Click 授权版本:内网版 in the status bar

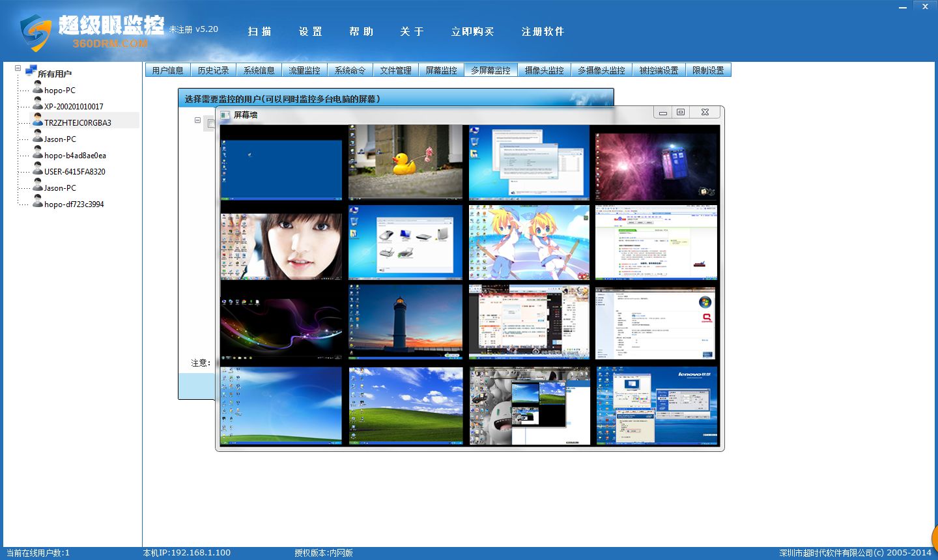pos(324,553)
